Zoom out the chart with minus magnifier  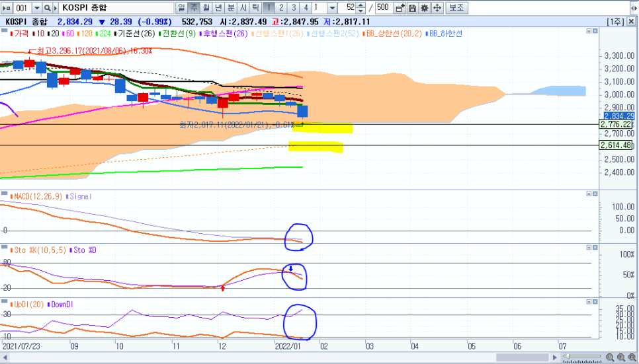[x=610, y=357]
